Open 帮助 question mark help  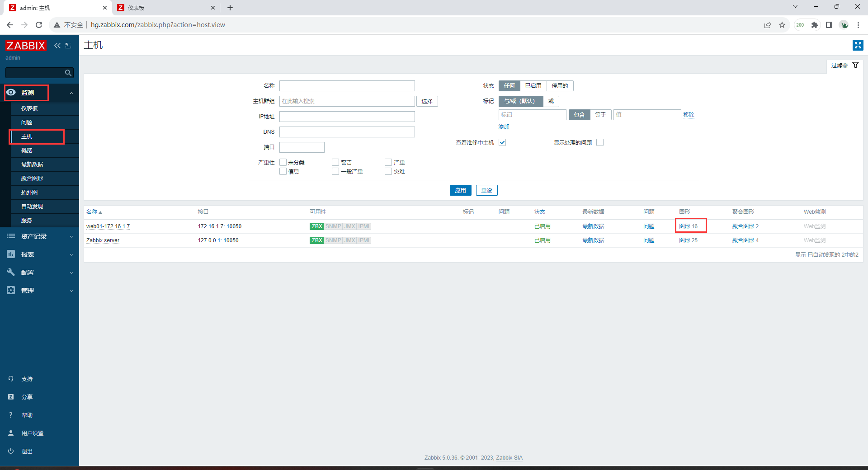(11, 415)
